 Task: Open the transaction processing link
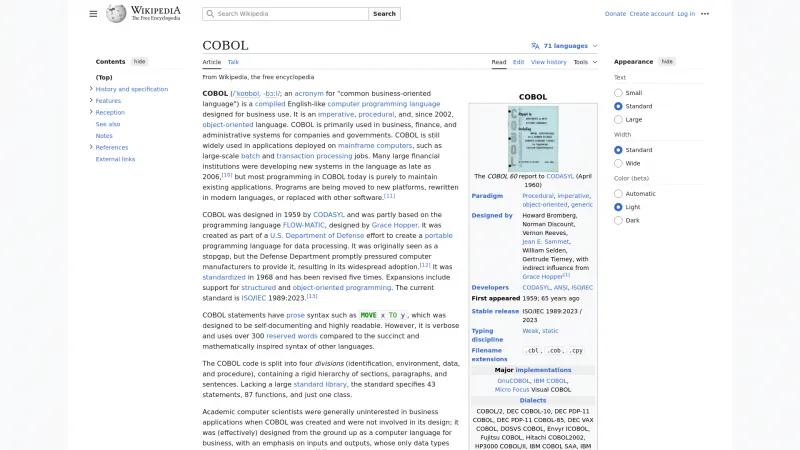coord(314,156)
